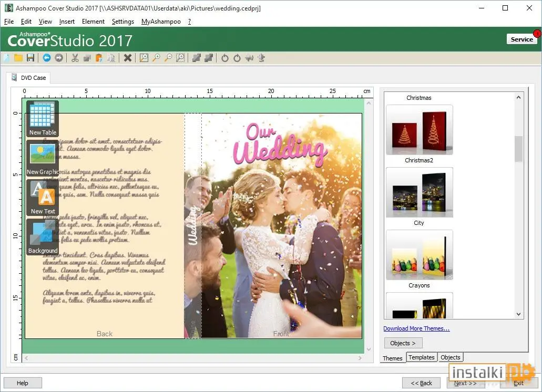Viewport: 542px width, 392px height.
Task: Switch to the Templates tab
Action: coord(422,357)
